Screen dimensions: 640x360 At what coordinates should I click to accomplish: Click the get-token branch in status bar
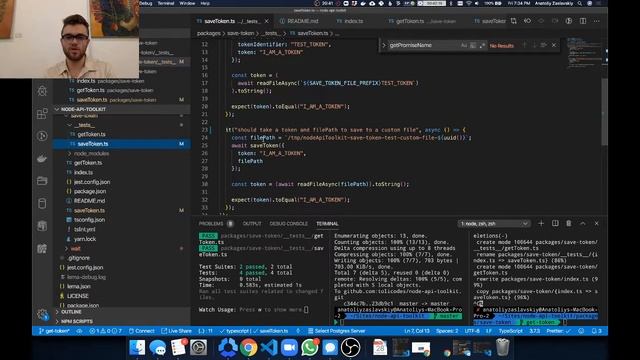(54, 331)
